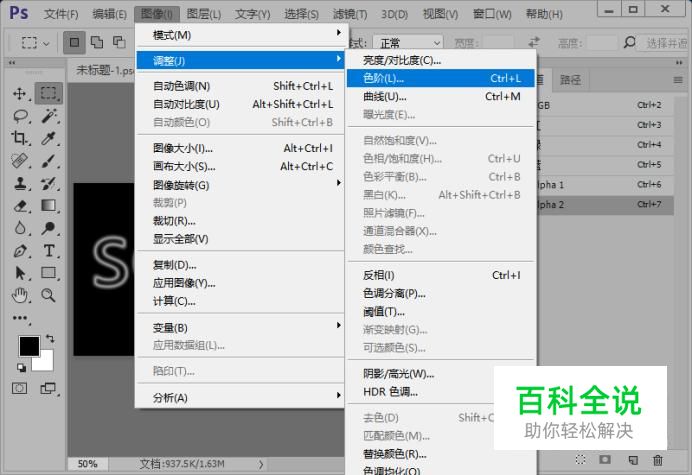Load channel as selection icon

[581, 460]
